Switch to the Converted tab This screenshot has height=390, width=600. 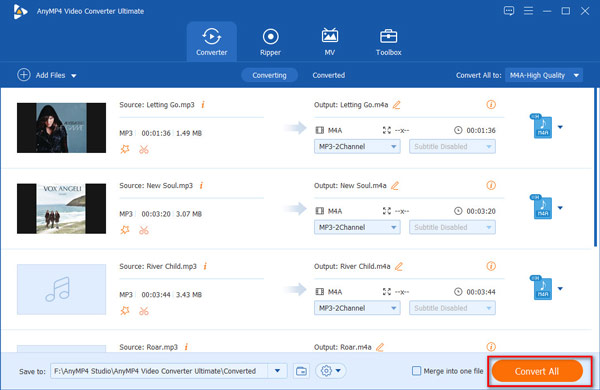328,75
